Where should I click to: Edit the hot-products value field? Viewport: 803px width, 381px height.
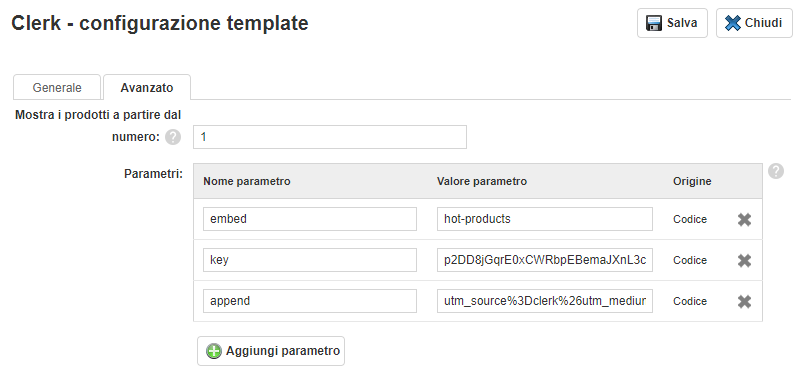pyautogui.click(x=545, y=219)
